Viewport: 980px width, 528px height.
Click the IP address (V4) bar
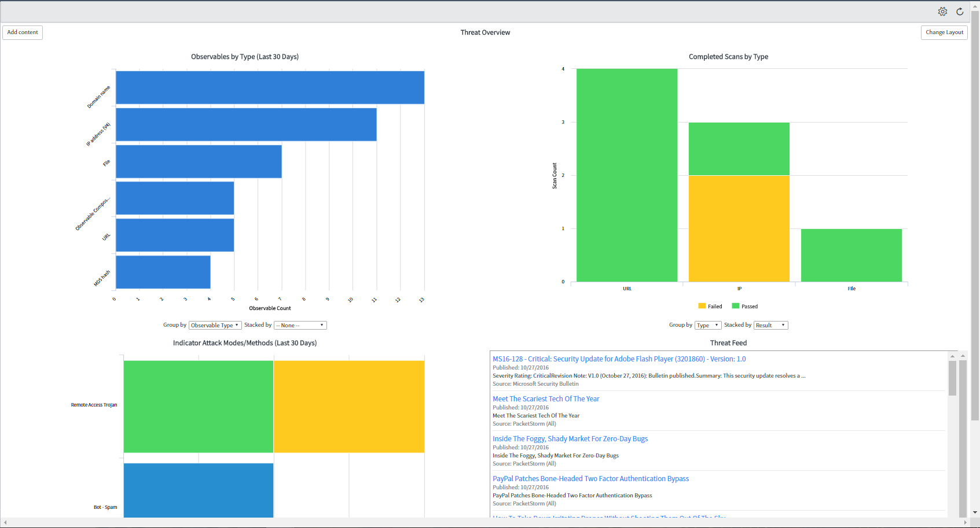(246, 124)
